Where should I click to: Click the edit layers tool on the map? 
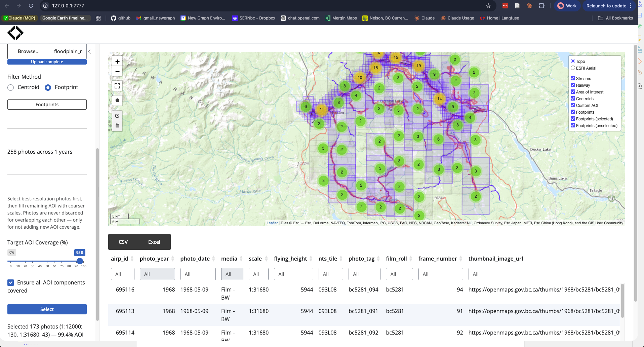tap(117, 115)
